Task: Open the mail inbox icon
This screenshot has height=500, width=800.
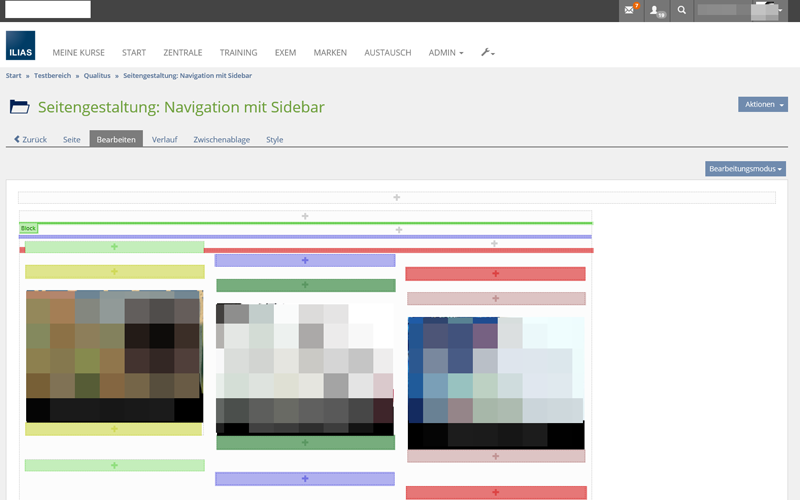Action: click(630, 10)
